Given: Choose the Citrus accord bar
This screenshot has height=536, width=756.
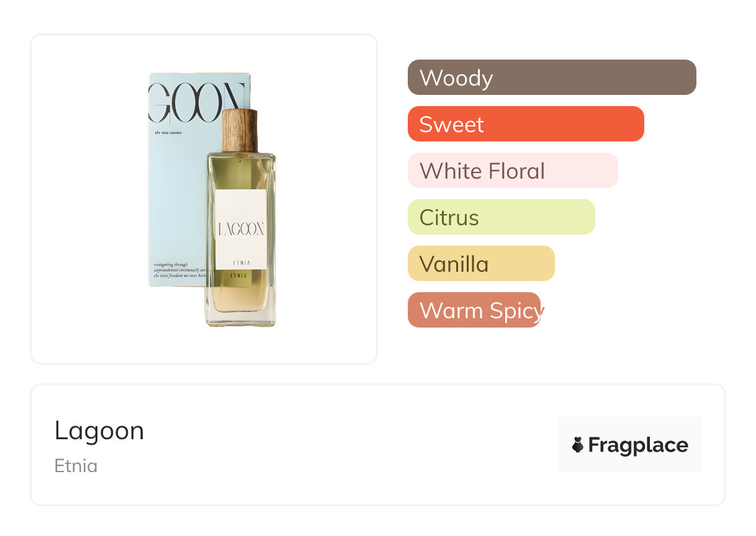Looking at the screenshot, I should click(x=501, y=217).
